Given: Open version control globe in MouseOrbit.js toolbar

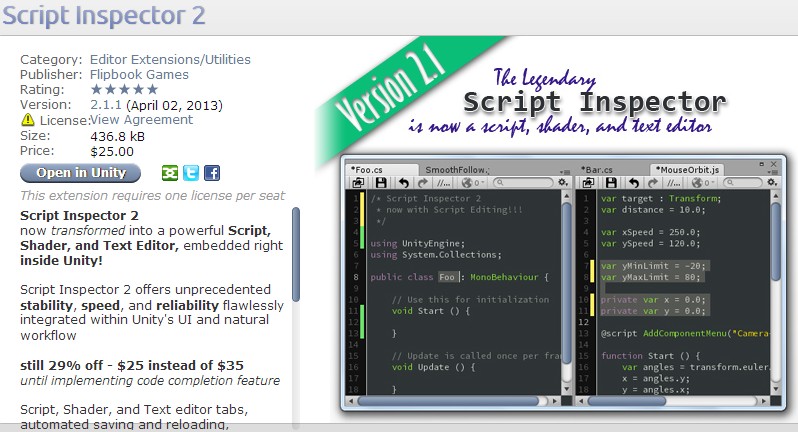Looking at the screenshot, I should (701, 182).
